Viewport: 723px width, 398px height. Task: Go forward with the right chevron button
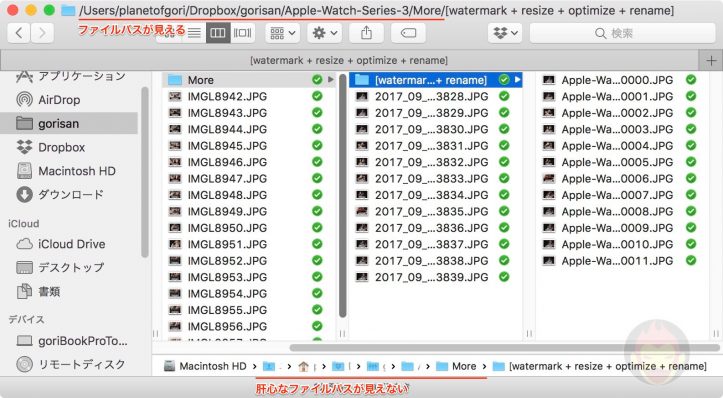pyautogui.click(x=42, y=33)
